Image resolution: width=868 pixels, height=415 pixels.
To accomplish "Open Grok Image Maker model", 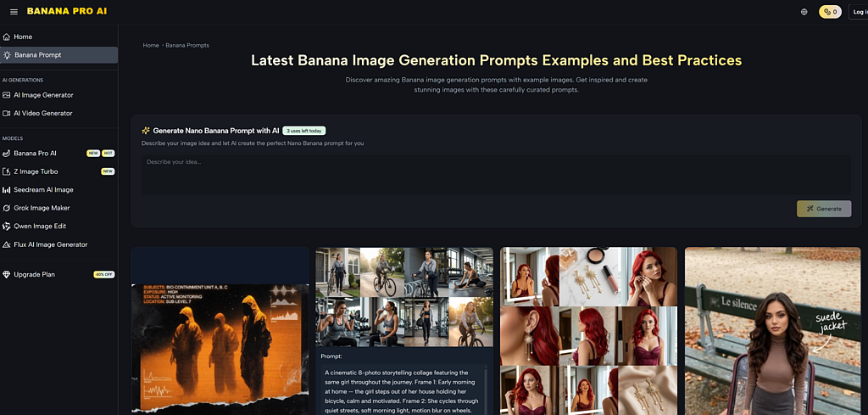I will tap(42, 208).
